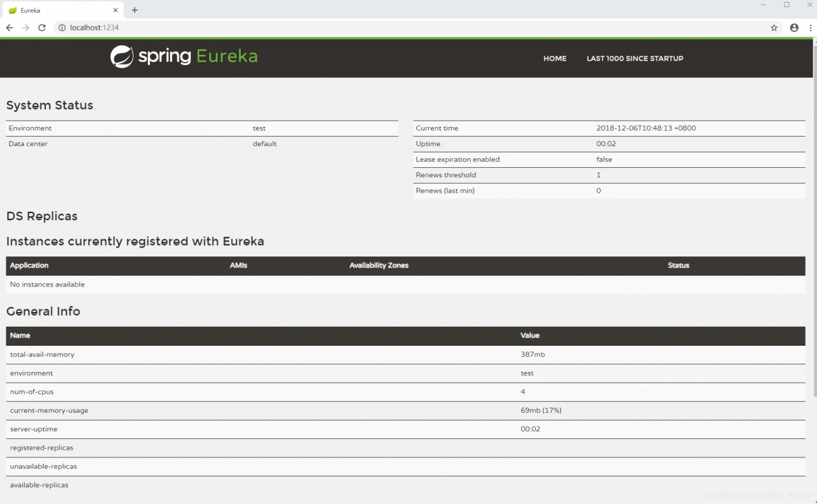This screenshot has width=817, height=504.
Task: Select the Eureka browser tab
Action: [62, 10]
